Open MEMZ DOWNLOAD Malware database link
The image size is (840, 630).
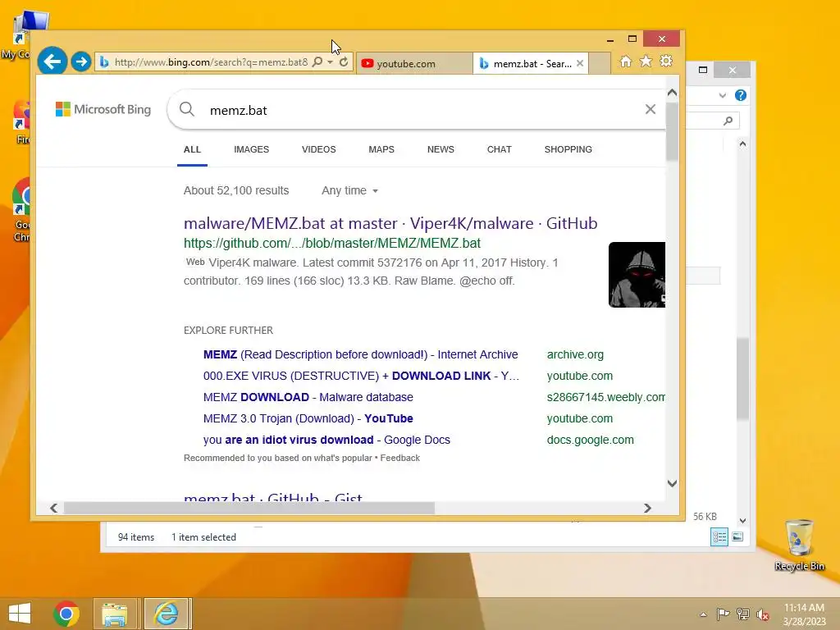[308, 398]
